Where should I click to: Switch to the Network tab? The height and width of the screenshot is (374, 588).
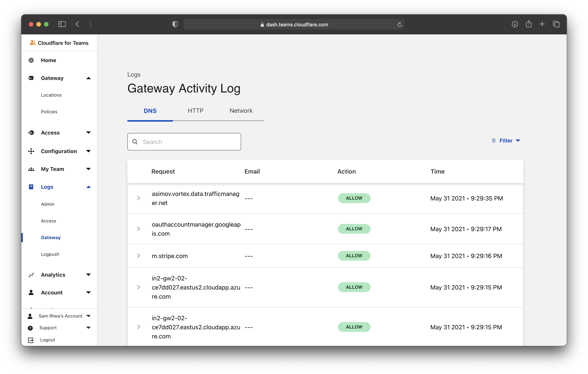(x=241, y=111)
